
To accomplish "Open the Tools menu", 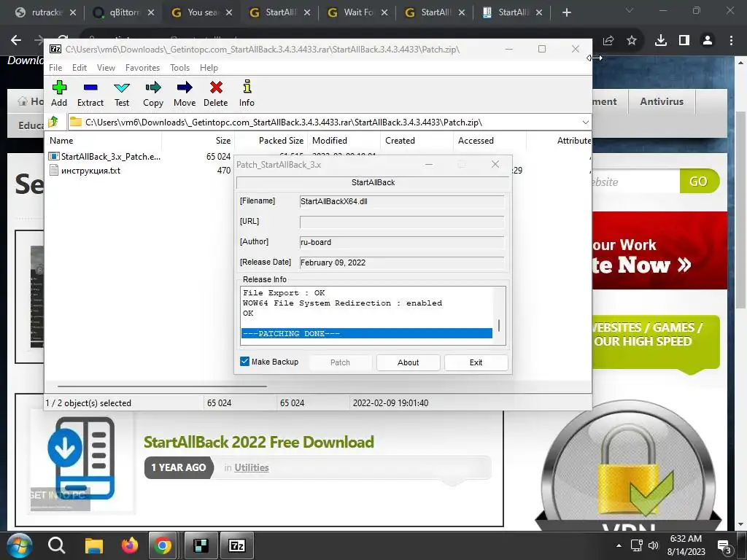I will pyautogui.click(x=179, y=68).
